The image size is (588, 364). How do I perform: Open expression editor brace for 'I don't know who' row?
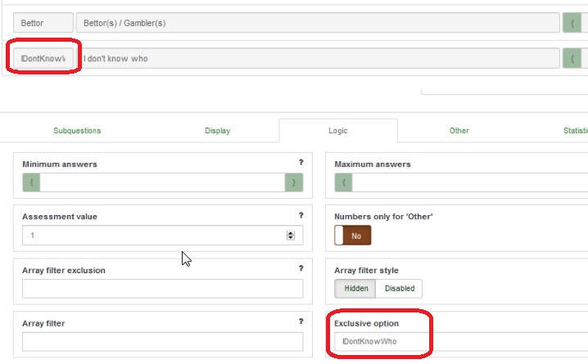(572, 58)
